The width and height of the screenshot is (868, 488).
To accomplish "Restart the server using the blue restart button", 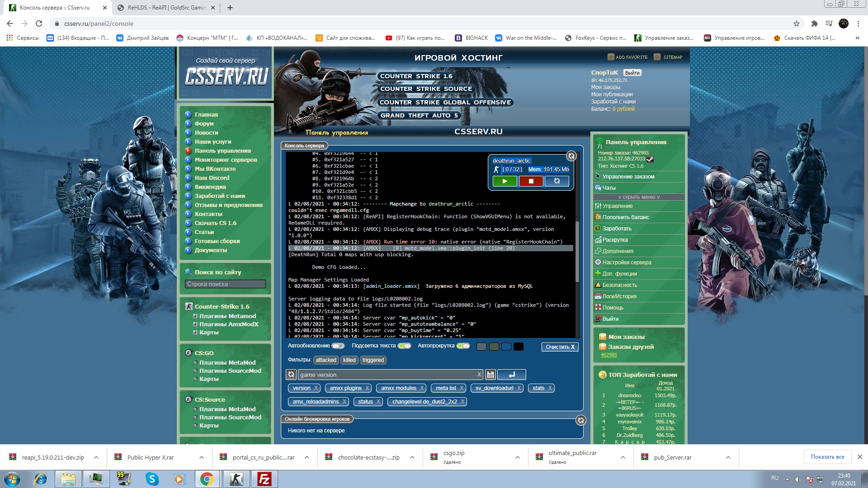I will pyautogui.click(x=557, y=181).
